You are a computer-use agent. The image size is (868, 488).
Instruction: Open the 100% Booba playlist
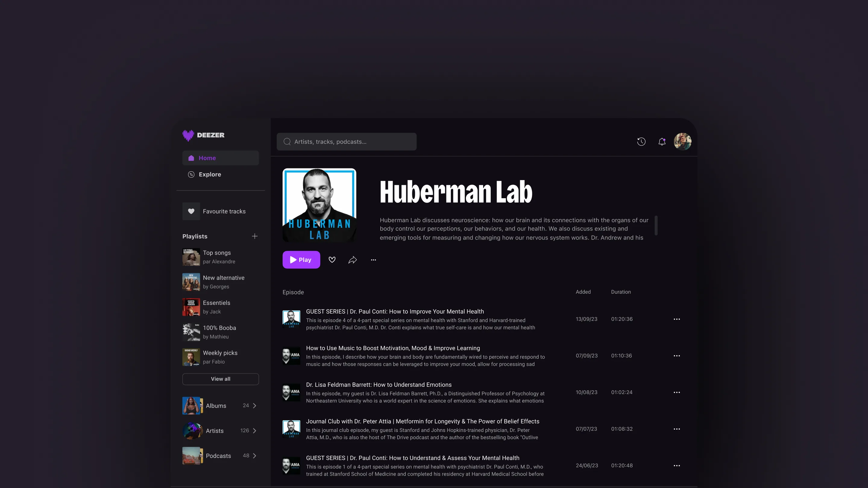click(220, 332)
